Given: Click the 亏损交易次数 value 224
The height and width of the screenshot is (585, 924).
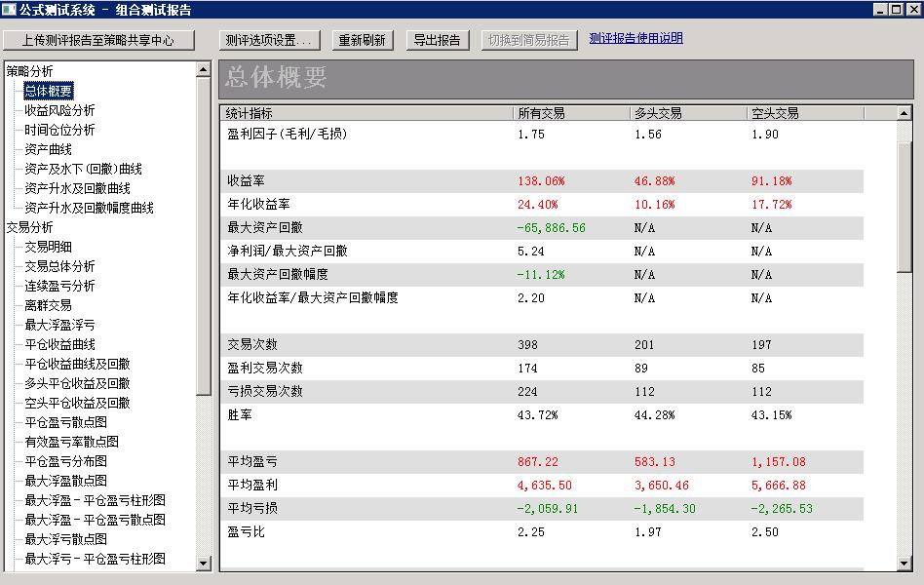Looking at the screenshot, I should (x=527, y=392).
